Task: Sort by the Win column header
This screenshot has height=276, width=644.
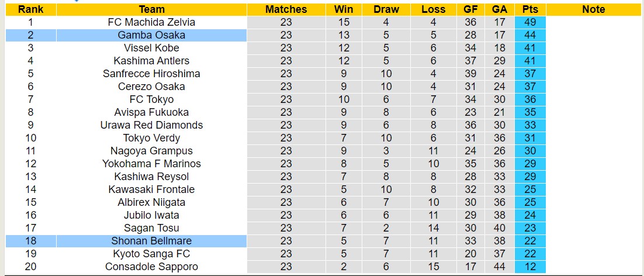Action: 344,9
